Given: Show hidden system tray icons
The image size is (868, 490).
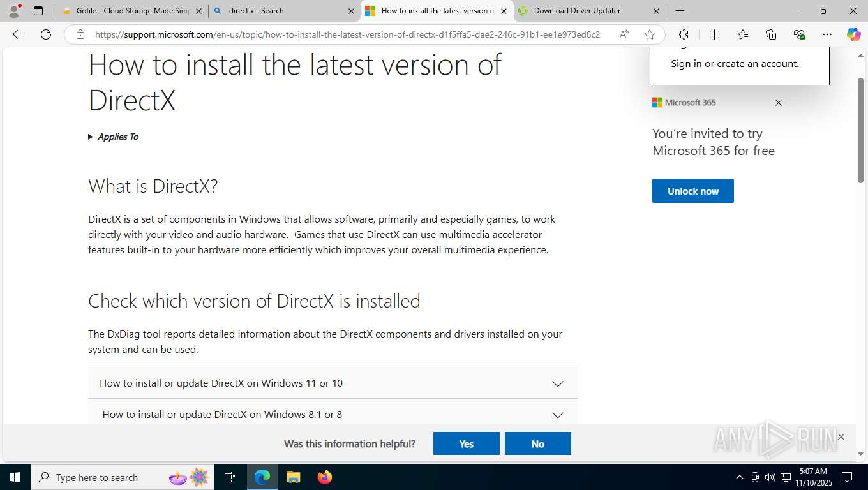Looking at the screenshot, I should [x=740, y=477].
